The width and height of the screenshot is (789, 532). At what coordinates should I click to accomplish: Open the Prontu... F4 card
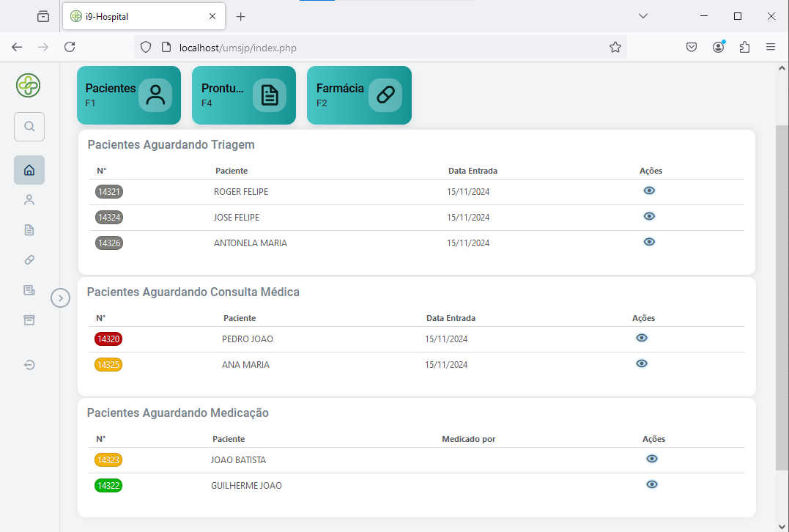click(x=243, y=95)
